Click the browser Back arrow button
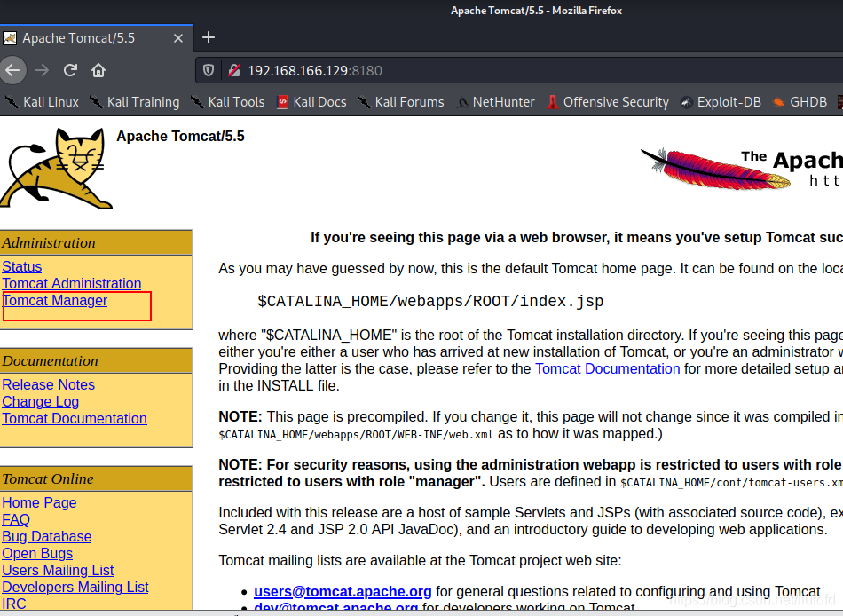 pos(12,70)
